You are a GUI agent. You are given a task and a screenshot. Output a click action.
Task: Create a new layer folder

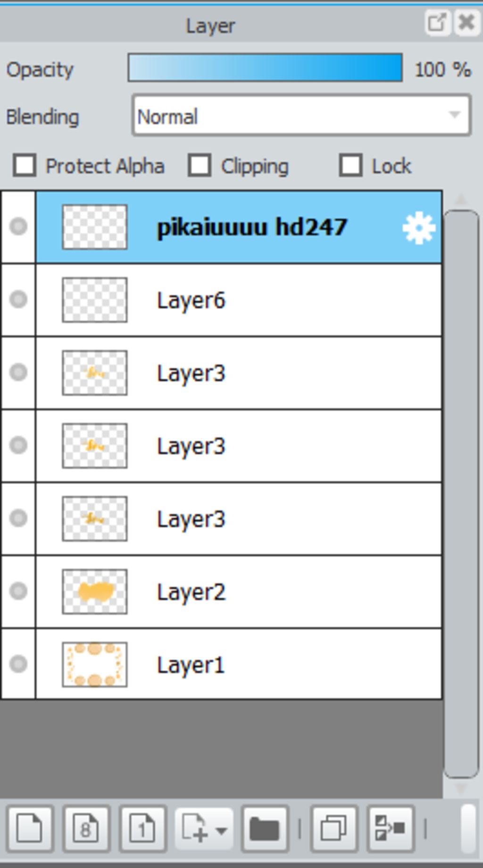click(x=265, y=829)
